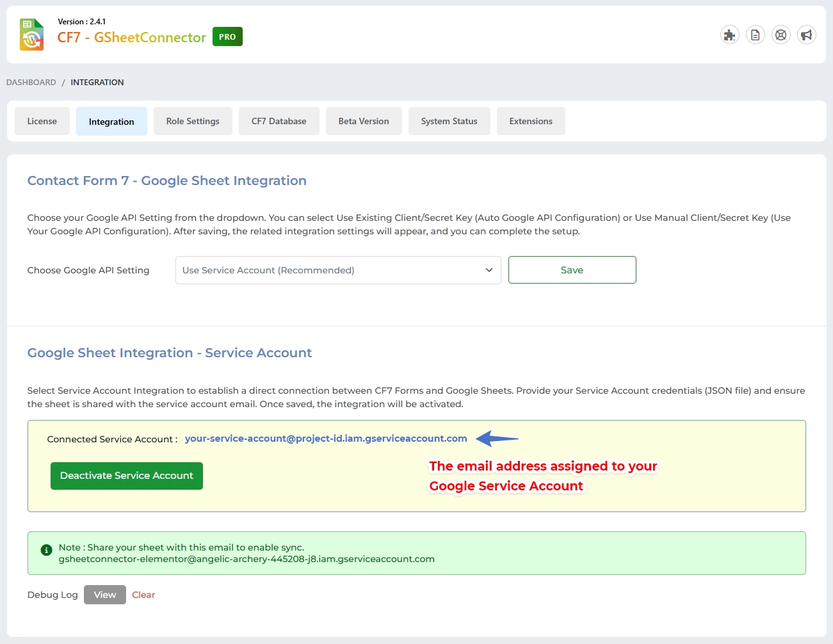The image size is (833, 644).
Task: View the Debug Log
Action: (104, 594)
